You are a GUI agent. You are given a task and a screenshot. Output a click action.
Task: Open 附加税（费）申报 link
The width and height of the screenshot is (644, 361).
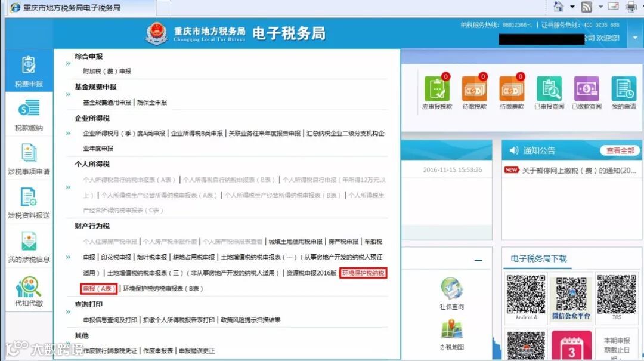click(107, 71)
